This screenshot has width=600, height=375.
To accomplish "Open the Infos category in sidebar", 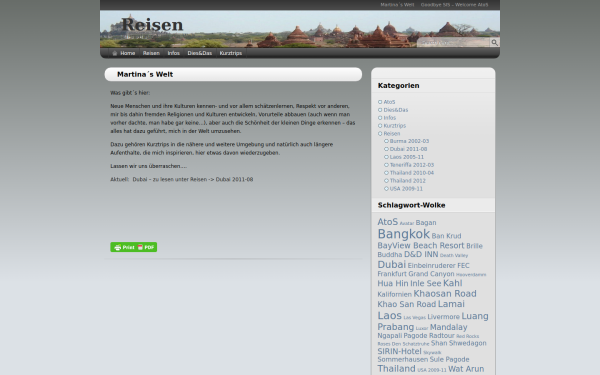I will coord(390,118).
